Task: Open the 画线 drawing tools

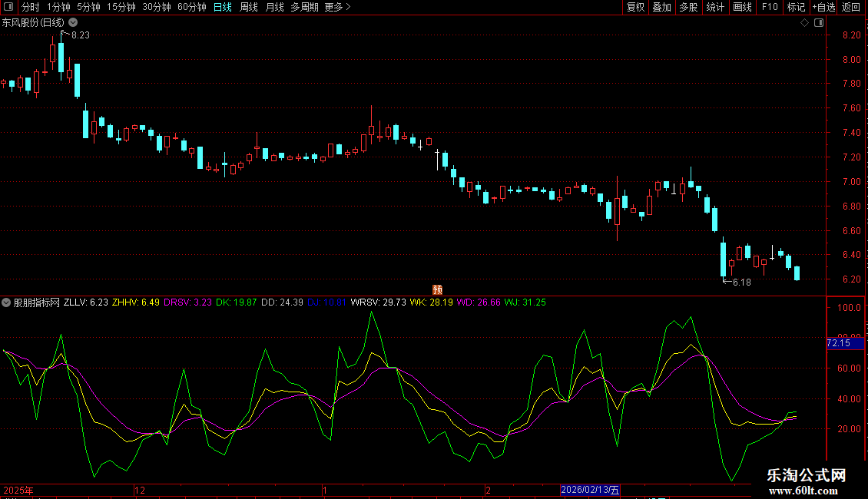Action: [x=742, y=8]
